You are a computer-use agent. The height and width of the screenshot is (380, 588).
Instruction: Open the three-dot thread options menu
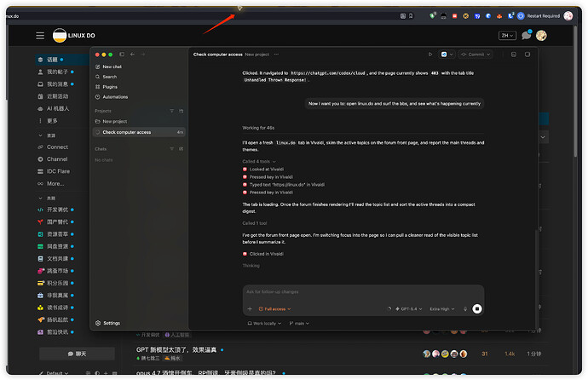[x=276, y=55]
